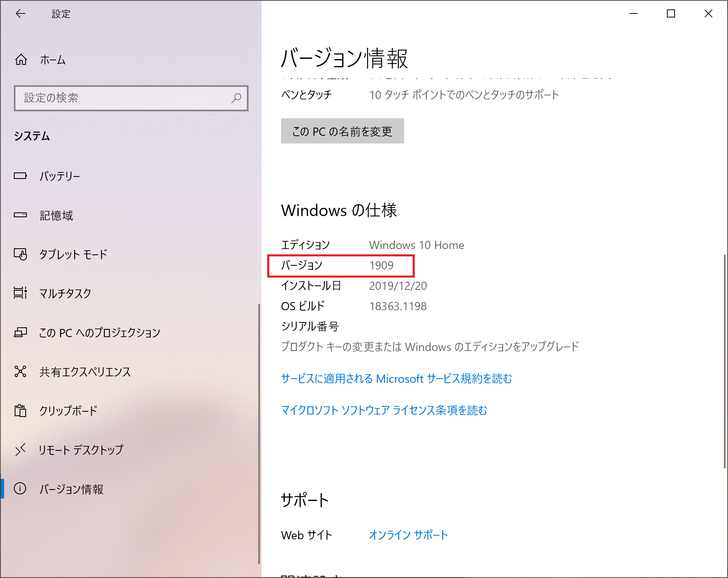
Task: Select the 共有エクスペリエンス icon
Action: pos(21,371)
